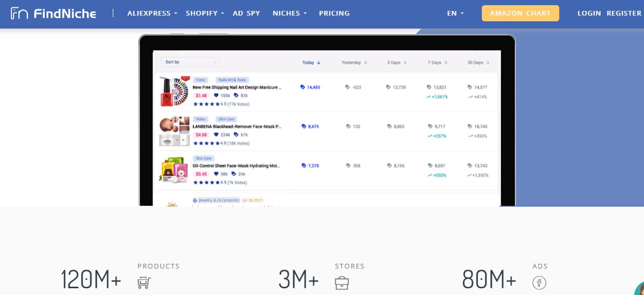
Task: Click the Login link
Action: click(589, 14)
